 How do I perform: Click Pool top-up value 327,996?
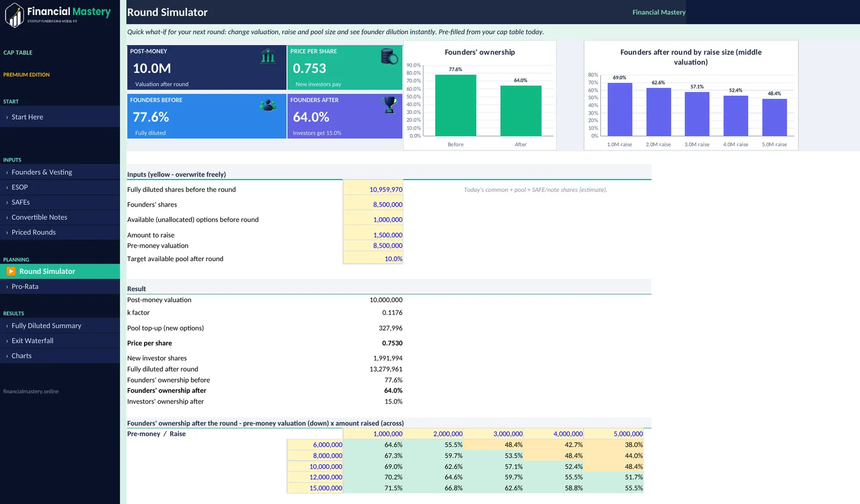pyautogui.click(x=391, y=328)
